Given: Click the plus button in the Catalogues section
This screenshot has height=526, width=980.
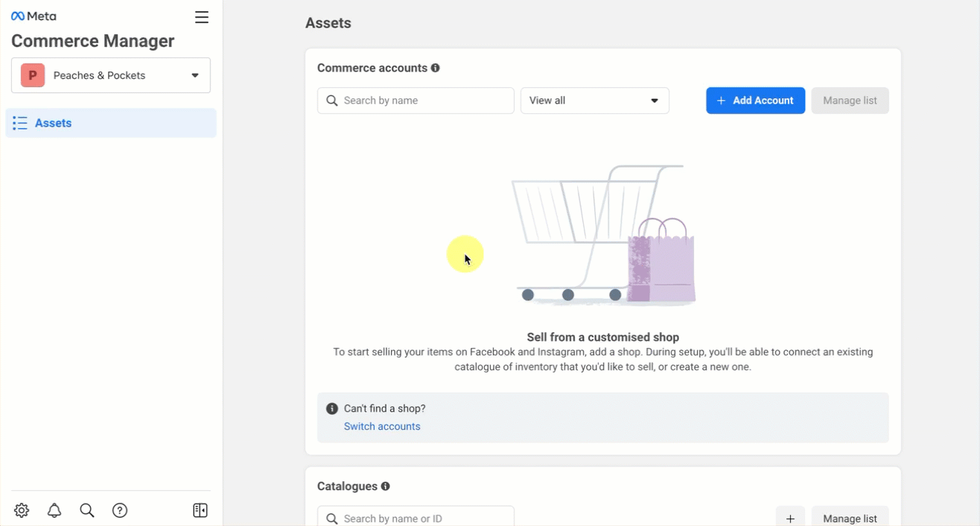Looking at the screenshot, I should (790, 518).
